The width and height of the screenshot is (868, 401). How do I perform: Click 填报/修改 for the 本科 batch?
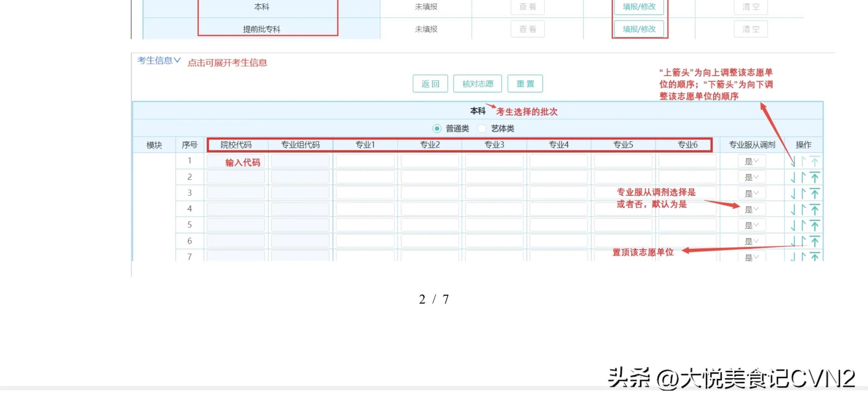(640, 7)
